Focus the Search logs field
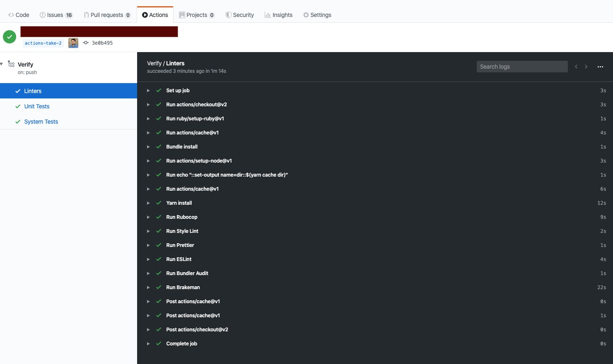The image size is (613, 364). coord(522,67)
